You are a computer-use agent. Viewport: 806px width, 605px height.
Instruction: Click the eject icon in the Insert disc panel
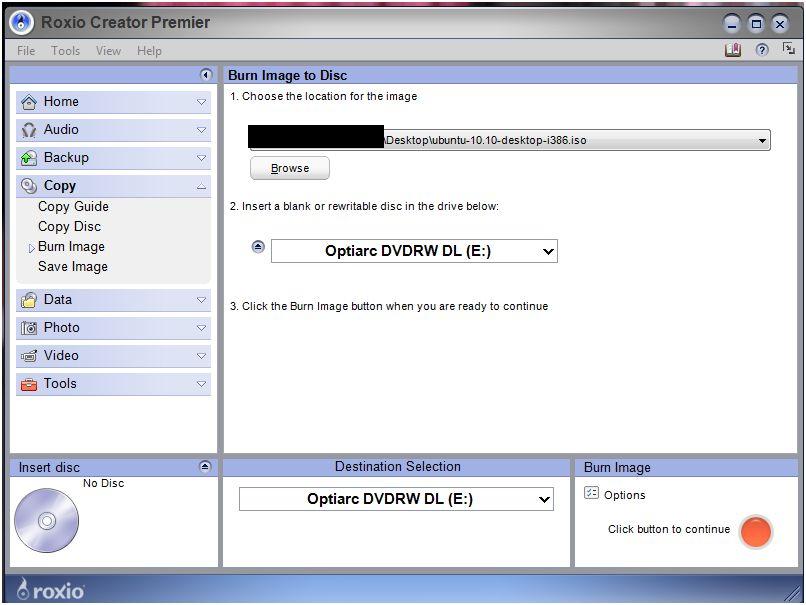coord(205,467)
